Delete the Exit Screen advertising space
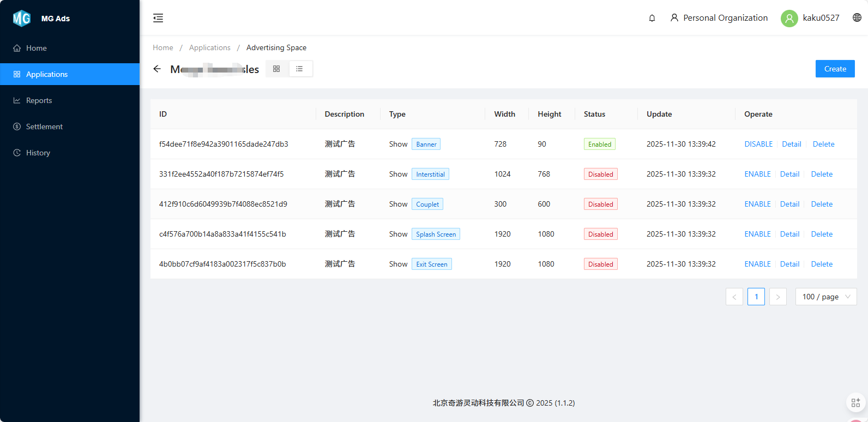Viewport: 868px width, 422px height. point(822,264)
